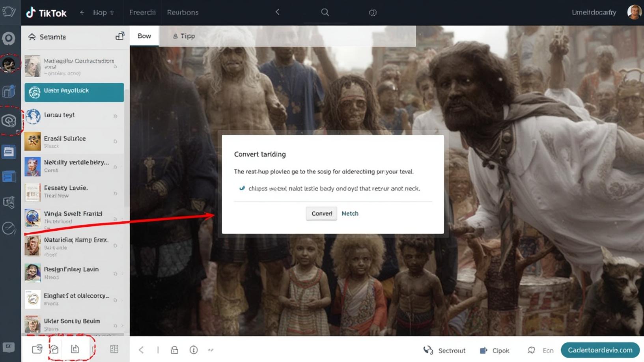The image size is (644, 362).
Task: Open the folder icon in the bottom toolbar
Action: tap(38, 349)
